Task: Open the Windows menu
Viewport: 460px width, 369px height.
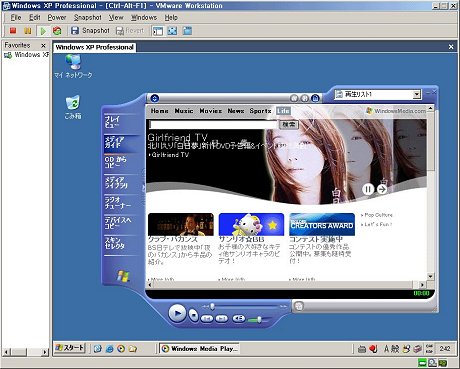Action: tap(144, 17)
